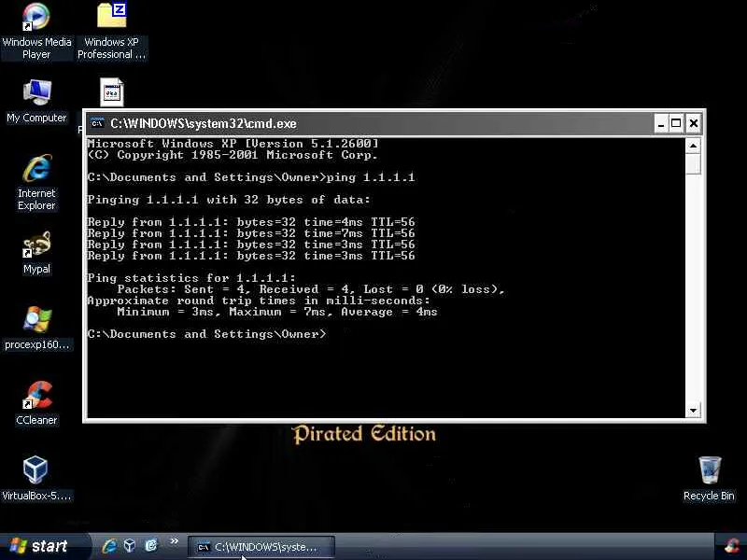
Task: Click cmd.exe taskbar button
Action: point(261,547)
